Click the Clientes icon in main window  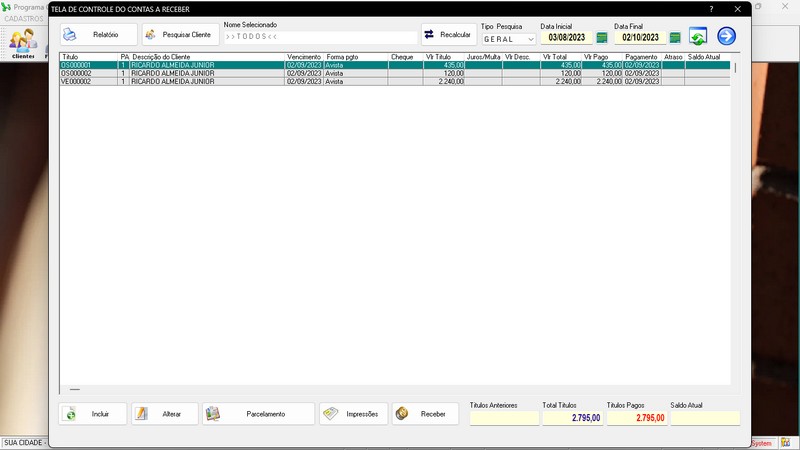point(23,44)
